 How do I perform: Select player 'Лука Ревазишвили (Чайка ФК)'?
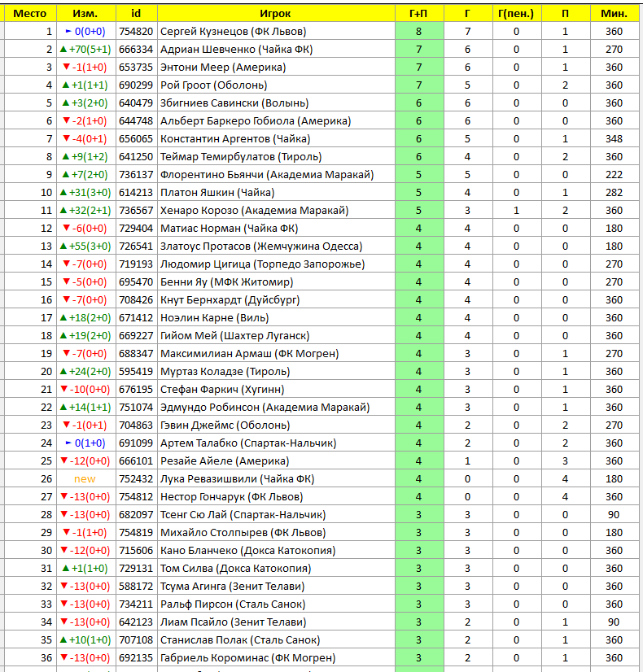coord(276,479)
